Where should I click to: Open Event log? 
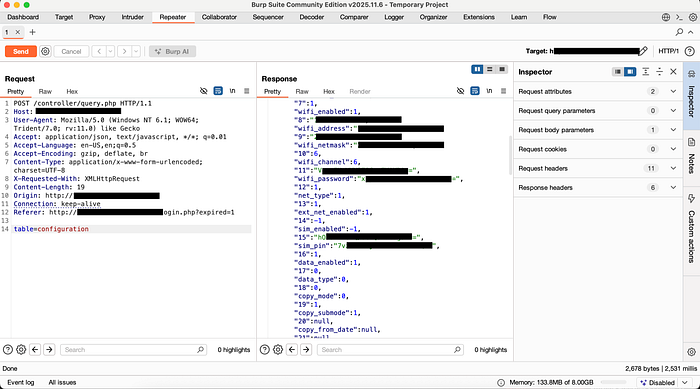pos(21,382)
